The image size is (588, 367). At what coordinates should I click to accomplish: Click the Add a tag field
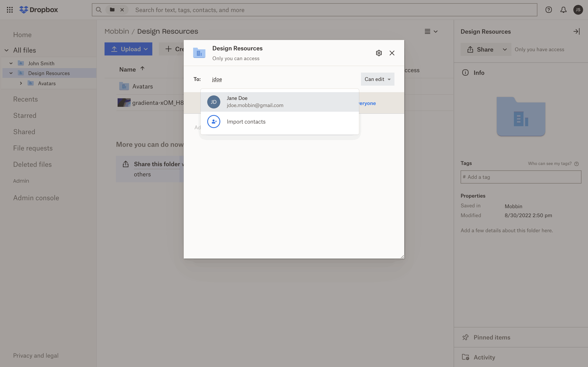(521, 177)
